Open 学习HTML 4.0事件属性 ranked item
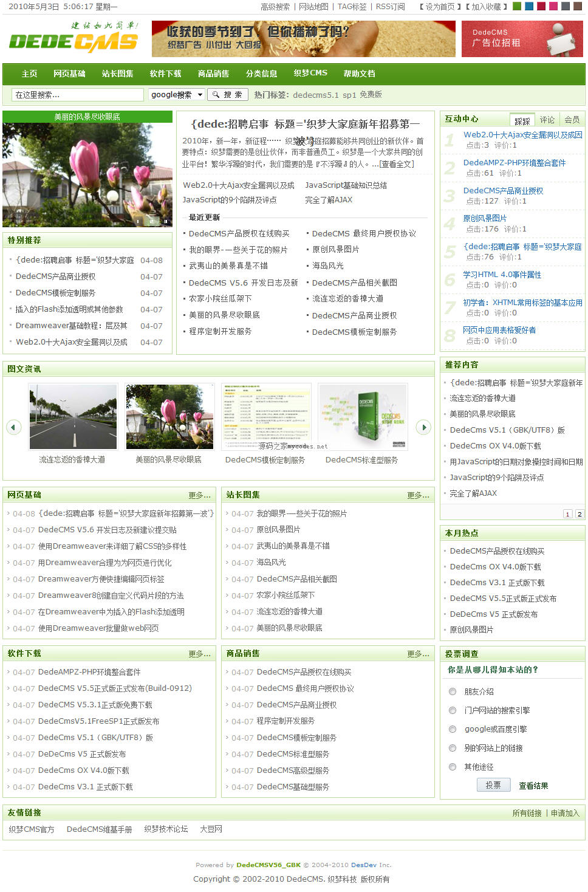 tap(502, 275)
